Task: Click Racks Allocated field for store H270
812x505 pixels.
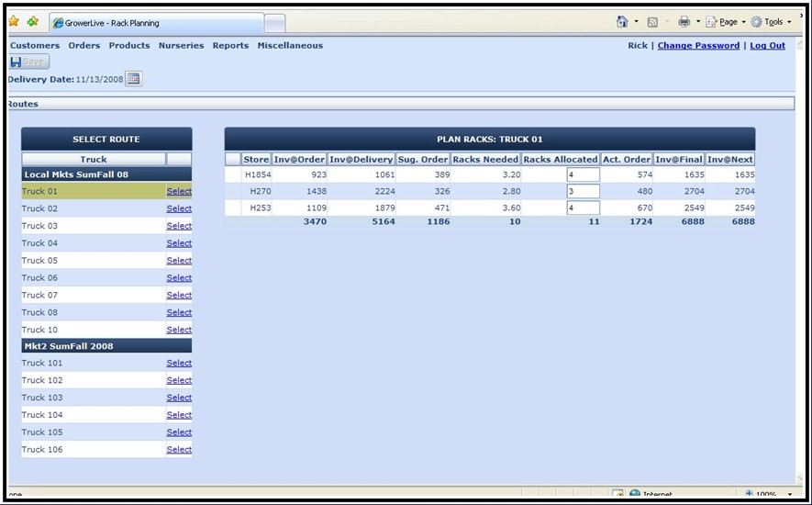Action: pyautogui.click(x=583, y=191)
